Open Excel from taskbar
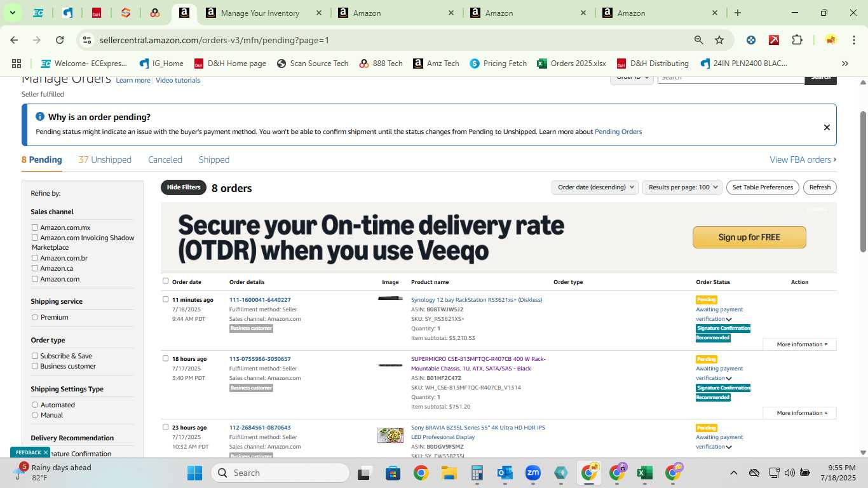The width and height of the screenshot is (868, 488). [x=645, y=473]
